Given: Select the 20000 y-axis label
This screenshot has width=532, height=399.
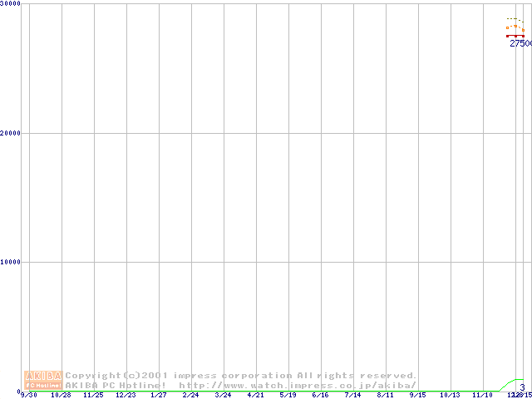Looking at the screenshot, I should [x=11, y=133].
